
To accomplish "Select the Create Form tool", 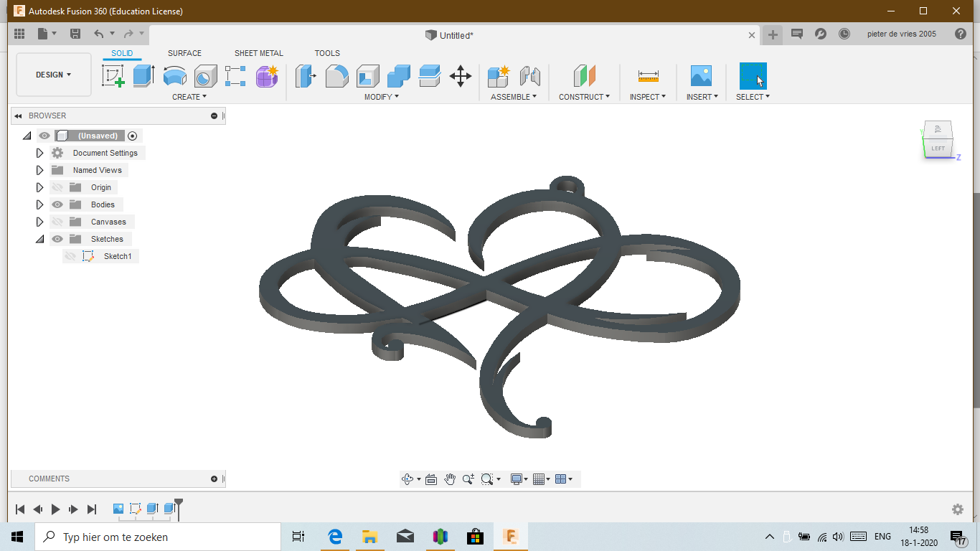I will tap(267, 76).
